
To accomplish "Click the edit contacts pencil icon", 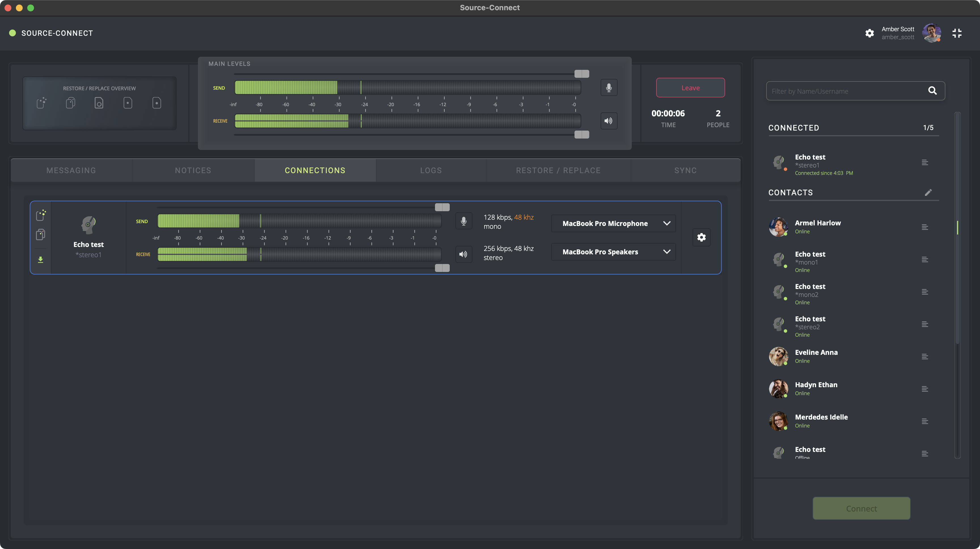I will pos(928,193).
